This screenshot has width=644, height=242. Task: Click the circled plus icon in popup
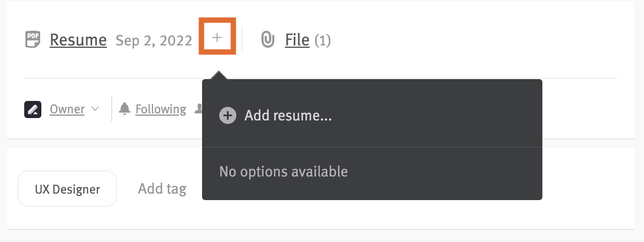227,116
